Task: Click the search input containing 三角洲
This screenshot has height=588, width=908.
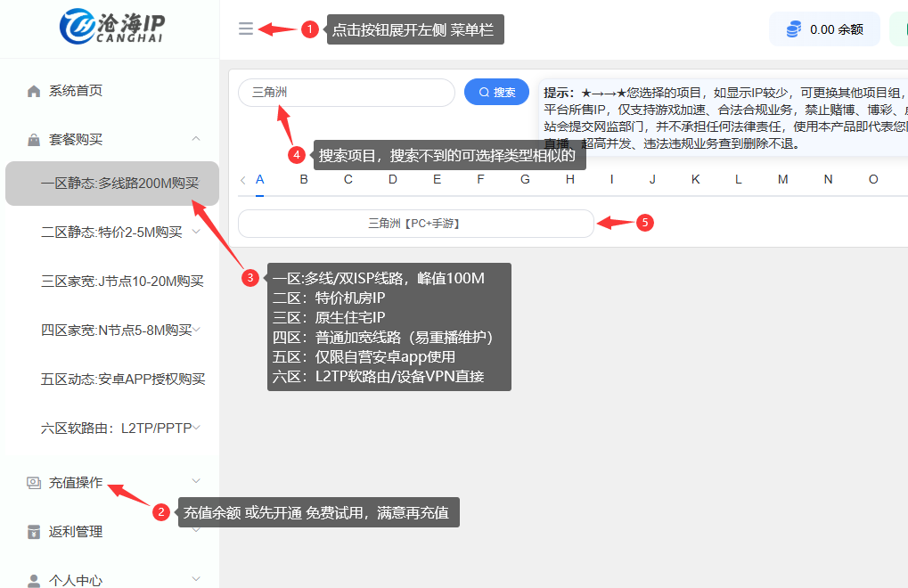Action: 346,92
